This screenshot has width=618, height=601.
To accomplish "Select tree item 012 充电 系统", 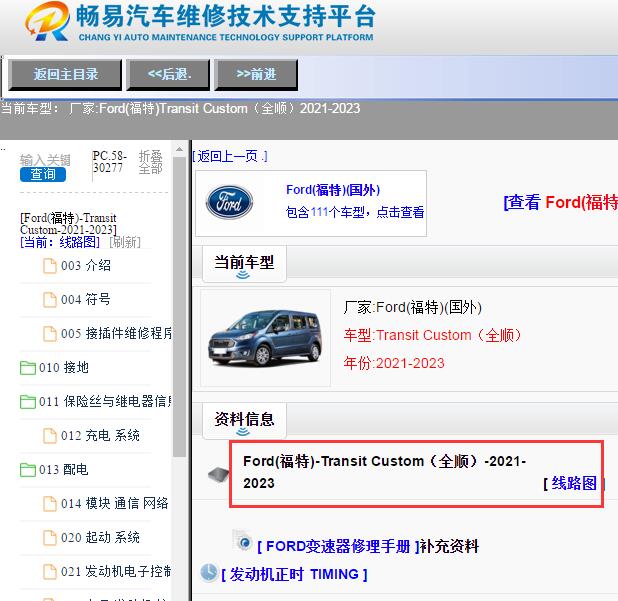I will (101, 436).
